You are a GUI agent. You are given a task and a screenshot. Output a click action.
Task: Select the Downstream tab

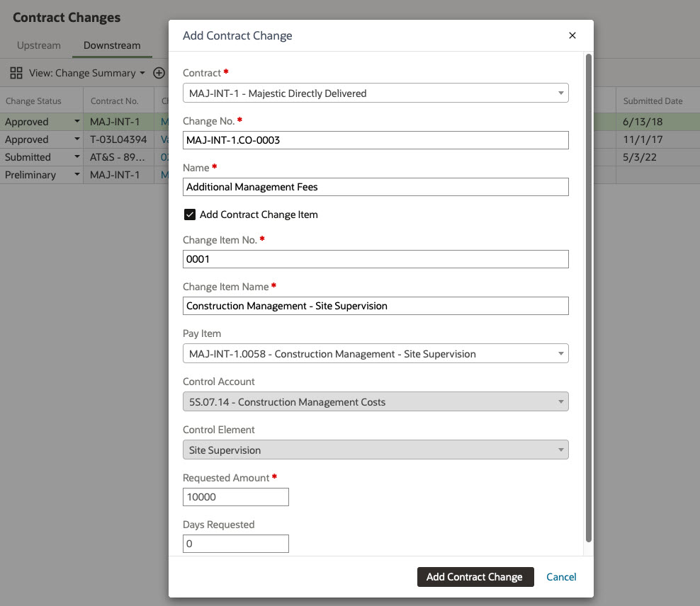(112, 45)
